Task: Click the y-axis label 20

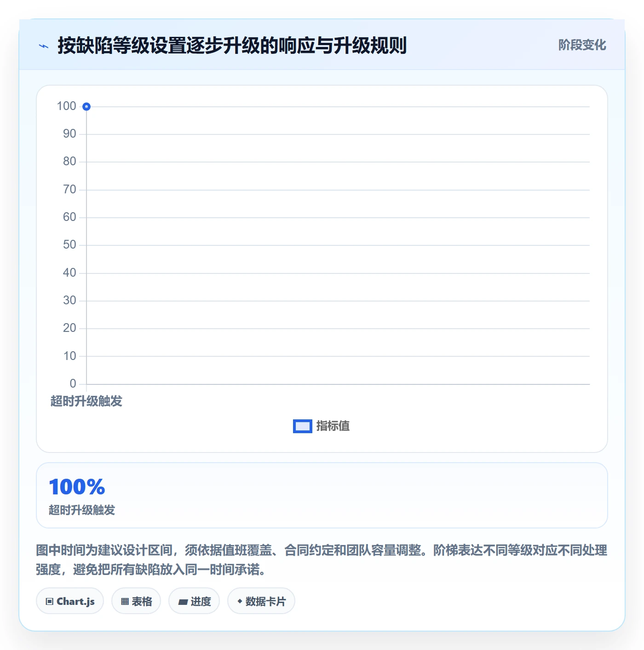Action: coord(69,328)
